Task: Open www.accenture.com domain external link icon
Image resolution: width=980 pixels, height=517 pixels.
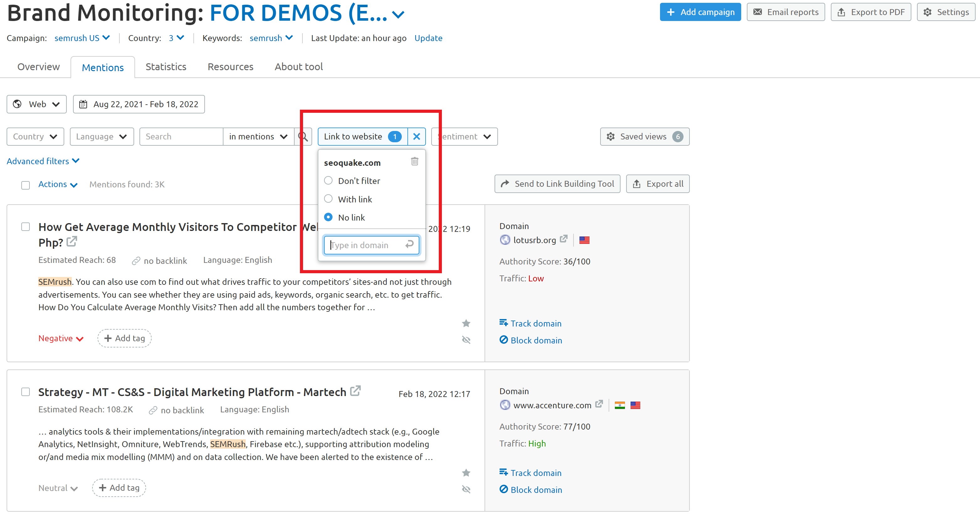Action: pos(599,404)
